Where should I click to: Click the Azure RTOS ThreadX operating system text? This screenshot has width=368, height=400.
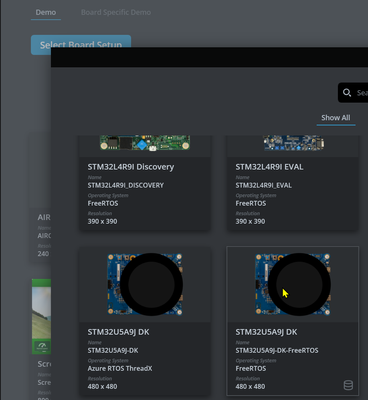(x=120, y=369)
